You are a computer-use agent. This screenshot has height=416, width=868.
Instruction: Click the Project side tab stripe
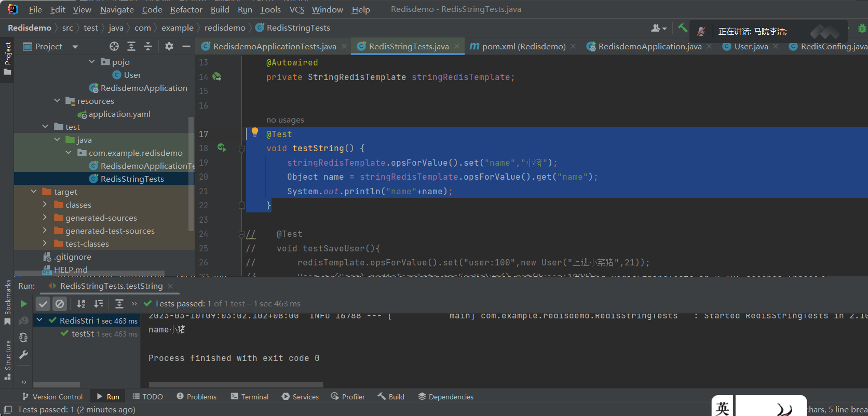[x=7, y=58]
